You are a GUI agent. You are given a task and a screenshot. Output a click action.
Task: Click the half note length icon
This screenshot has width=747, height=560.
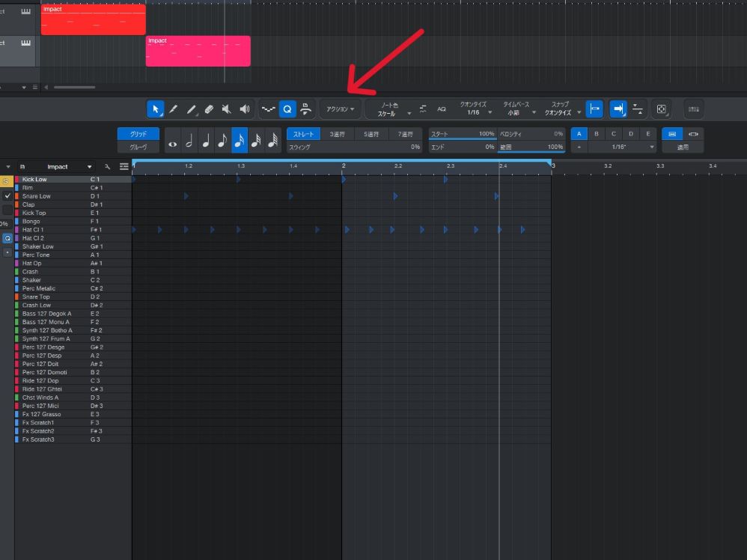(189, 141)
